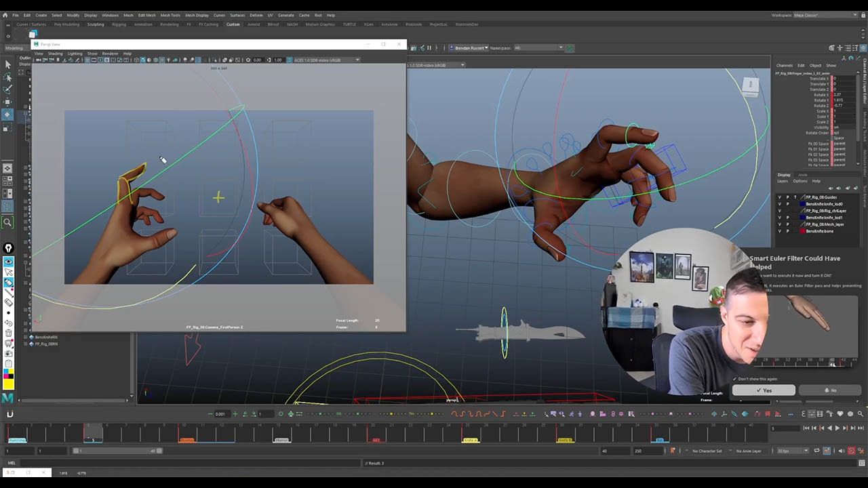Switch to the Rigging shelf tab

click(x=119, y=24)
